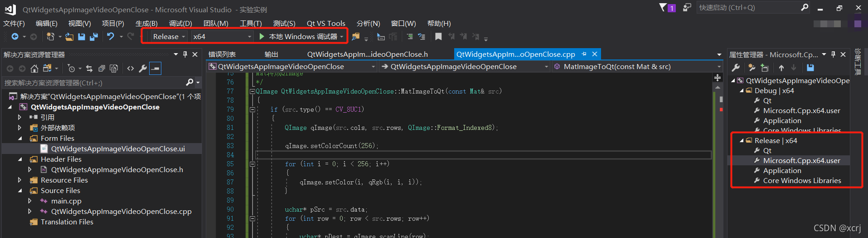
Task: Switch to the QtWidgetsAppIm...ideoOpenClose.h tab
Action: [x=368, y=55]
